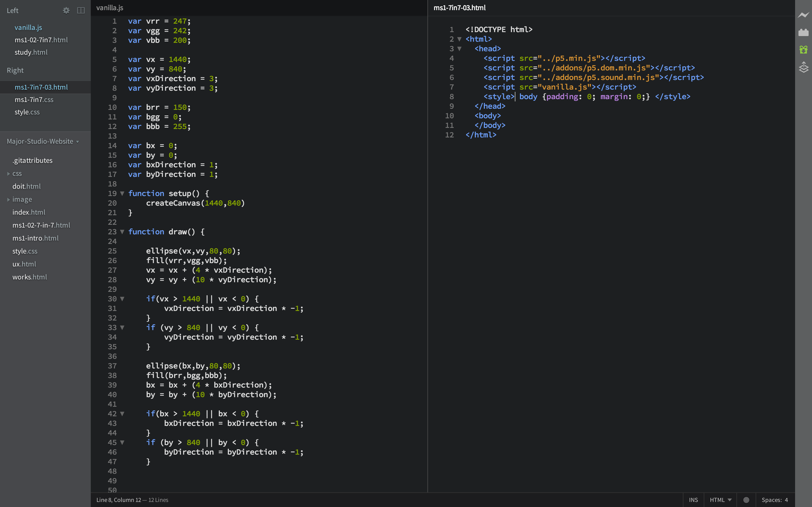Open works.html from the project tree
The width and height of the screenshot is (812, 507).
[x=30, y=277]
